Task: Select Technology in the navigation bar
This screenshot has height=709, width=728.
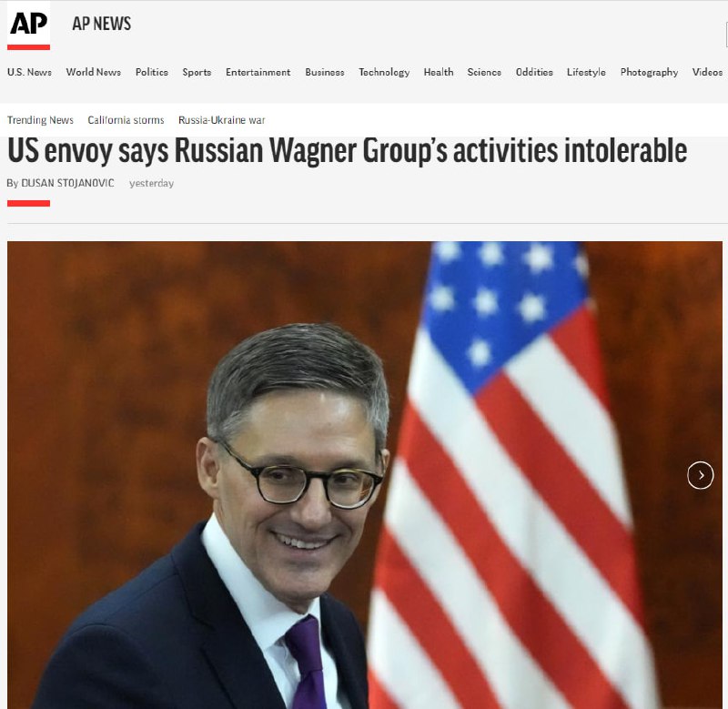Action: click(384, 72)
